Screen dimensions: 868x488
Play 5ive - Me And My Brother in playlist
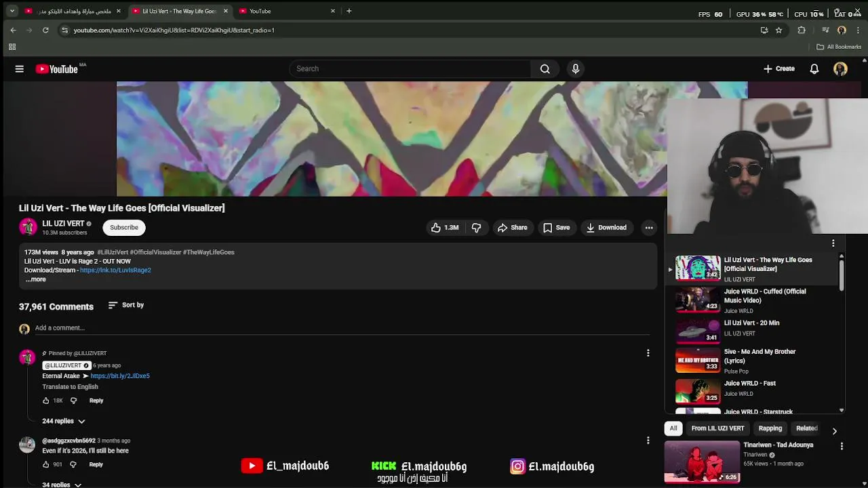[753, 361]
